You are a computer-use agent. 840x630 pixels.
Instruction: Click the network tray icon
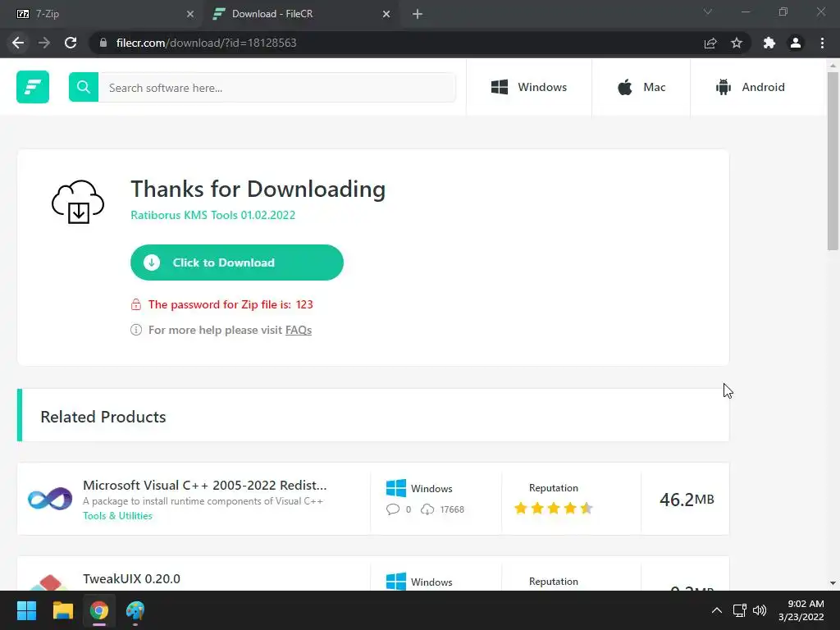tap(740, 610)
